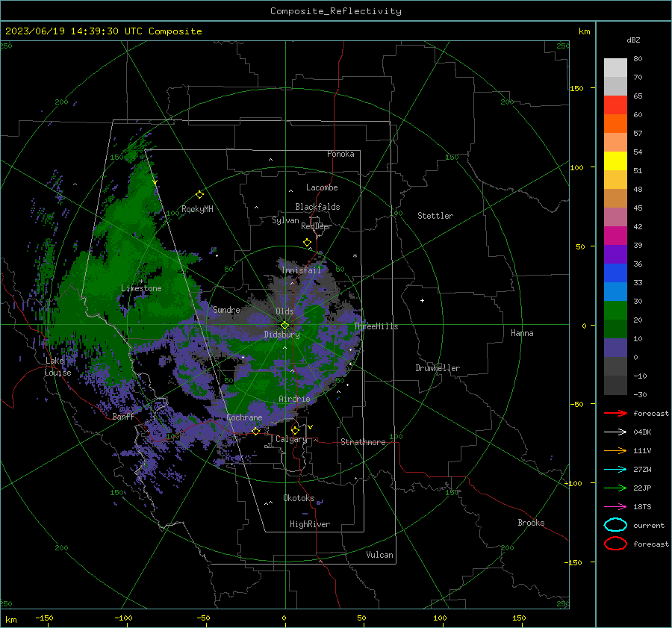
Task: Click the RedDeer city label
Action: (x=317, y=226)
